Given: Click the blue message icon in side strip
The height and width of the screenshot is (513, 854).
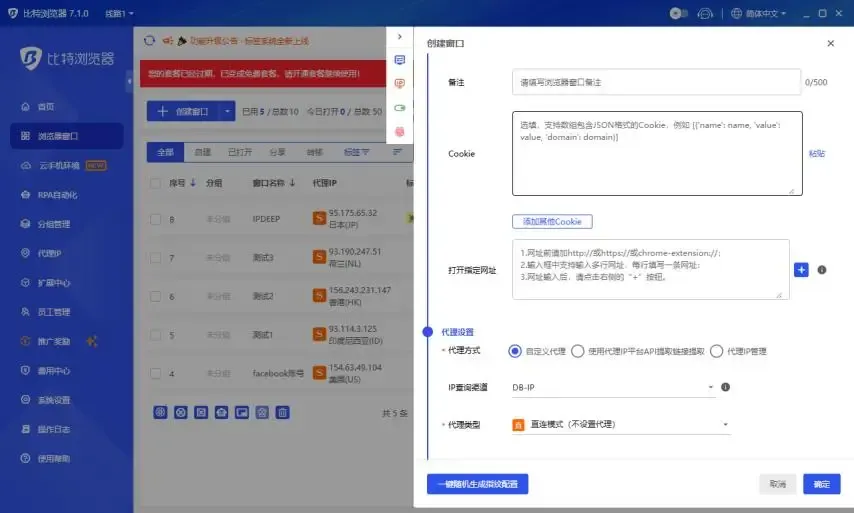Looking at the screenshot, I should [399, 60].
